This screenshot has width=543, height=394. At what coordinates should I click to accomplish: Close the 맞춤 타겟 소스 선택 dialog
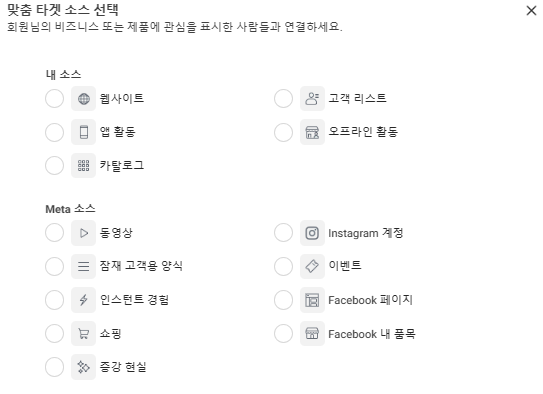[x=531, y=10]
